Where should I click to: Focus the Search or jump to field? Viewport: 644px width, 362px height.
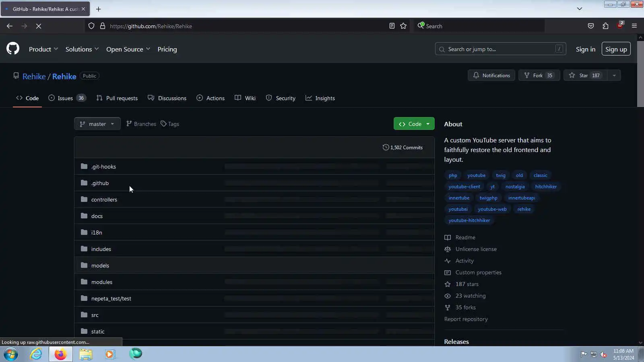point(500,49)
